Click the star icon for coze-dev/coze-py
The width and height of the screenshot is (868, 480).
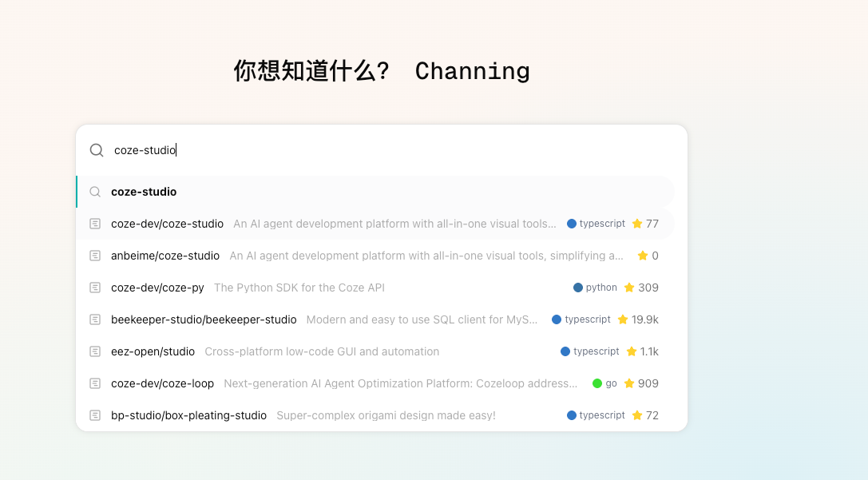tap(629, 288)
